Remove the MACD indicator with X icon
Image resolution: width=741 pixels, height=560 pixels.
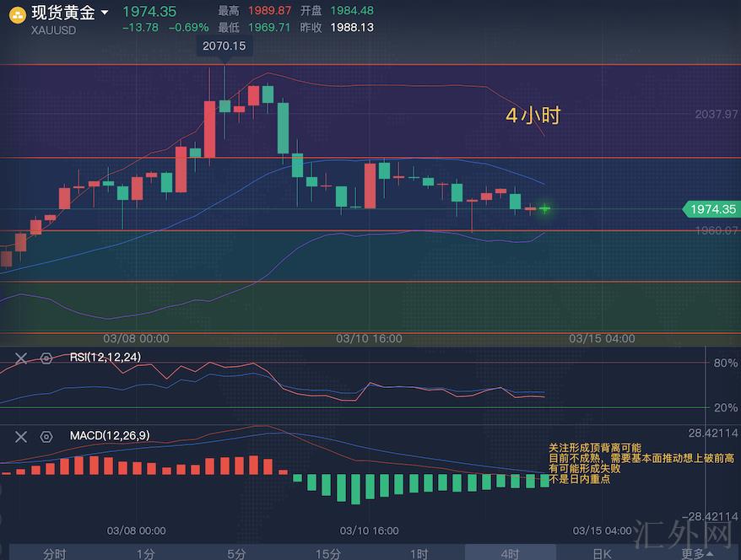coord(21,436)
